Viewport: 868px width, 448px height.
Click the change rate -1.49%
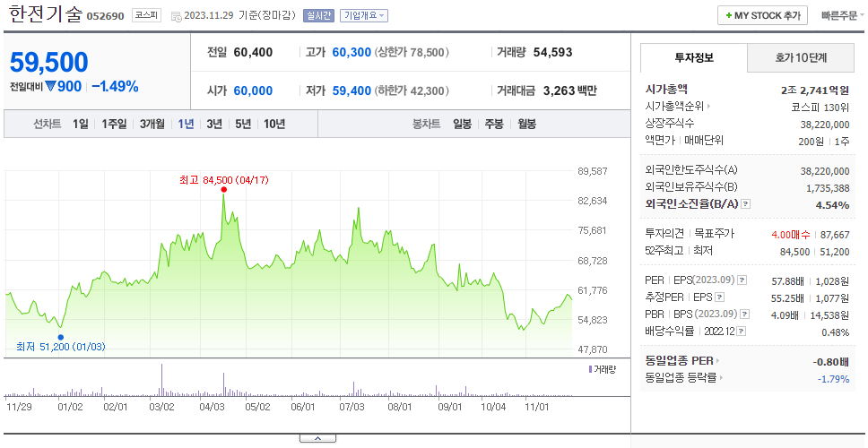click(115, 87)
